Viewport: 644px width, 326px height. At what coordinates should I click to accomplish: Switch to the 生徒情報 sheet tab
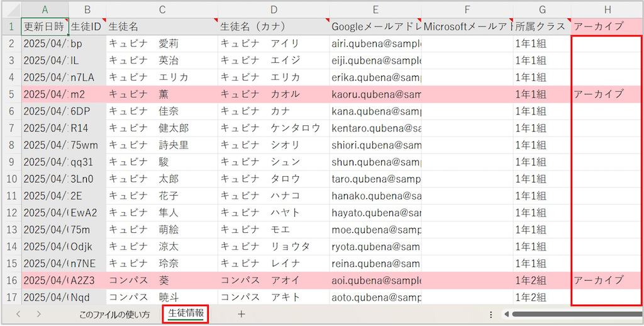point(186,314)
